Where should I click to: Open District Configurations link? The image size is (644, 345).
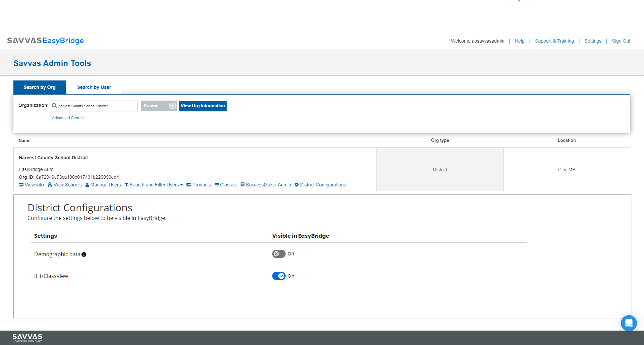coord(323,185)
